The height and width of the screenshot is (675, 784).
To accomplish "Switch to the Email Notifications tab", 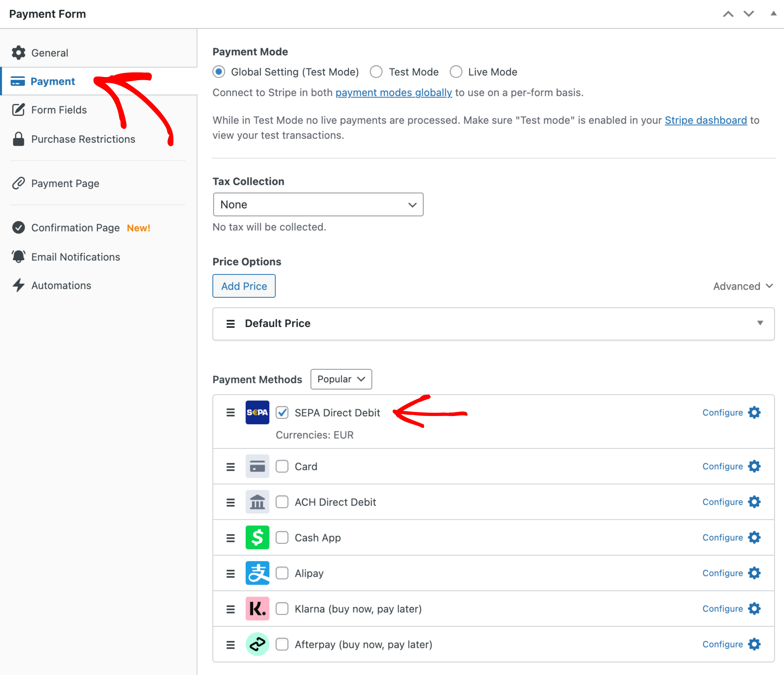I will [x=75, y=257].
